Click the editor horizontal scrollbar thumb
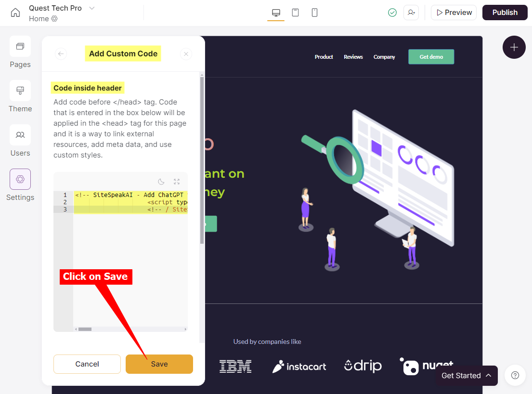Image resolution: width=532 pixels, height=394 pixels. pos(85,329)
